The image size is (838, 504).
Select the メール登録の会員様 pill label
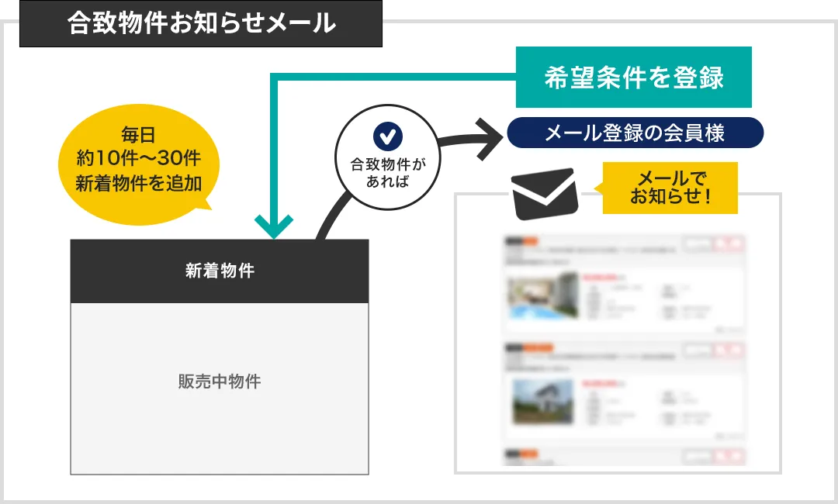(x=635, y=133)
